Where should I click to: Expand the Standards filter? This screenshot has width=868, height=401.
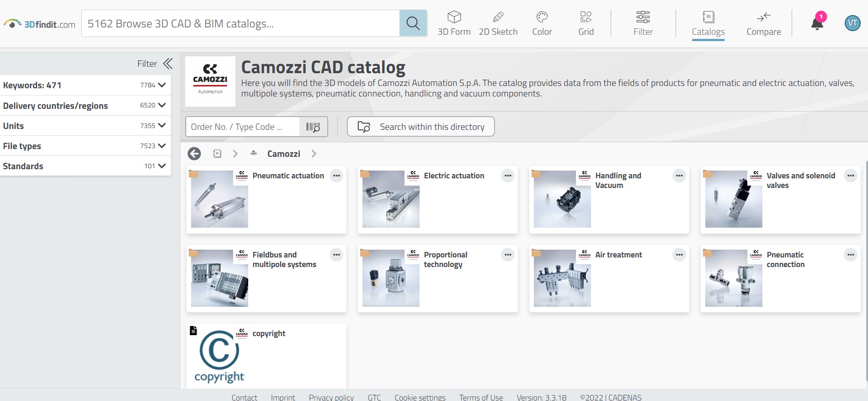(85, 166)
